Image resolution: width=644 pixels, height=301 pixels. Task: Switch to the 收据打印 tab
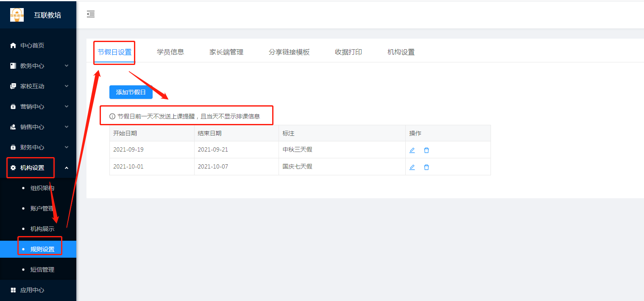click(348, 52)
